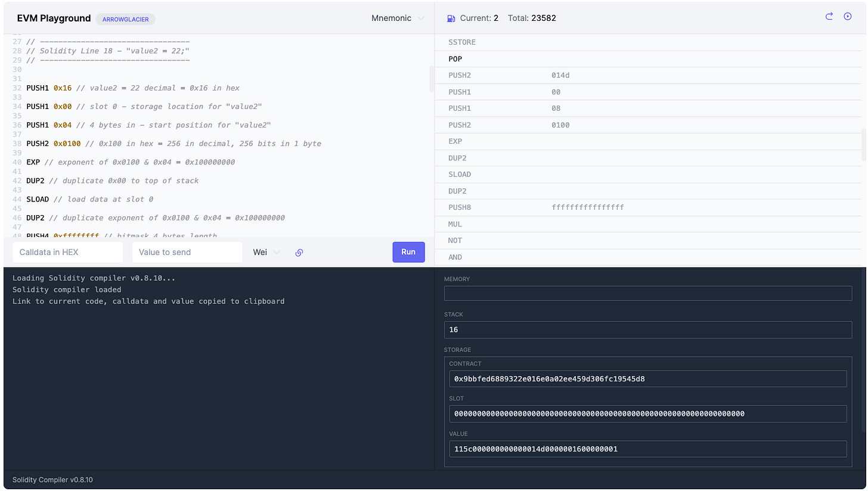
Task: Click the Value to send input field
Action: click(x=187, y=252)
